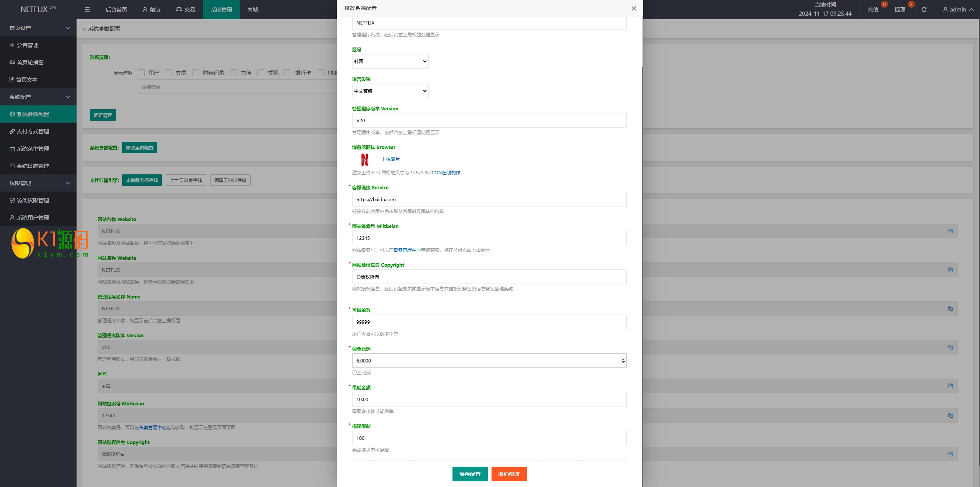Click the 上传图片 upload link

coord(390,159)
